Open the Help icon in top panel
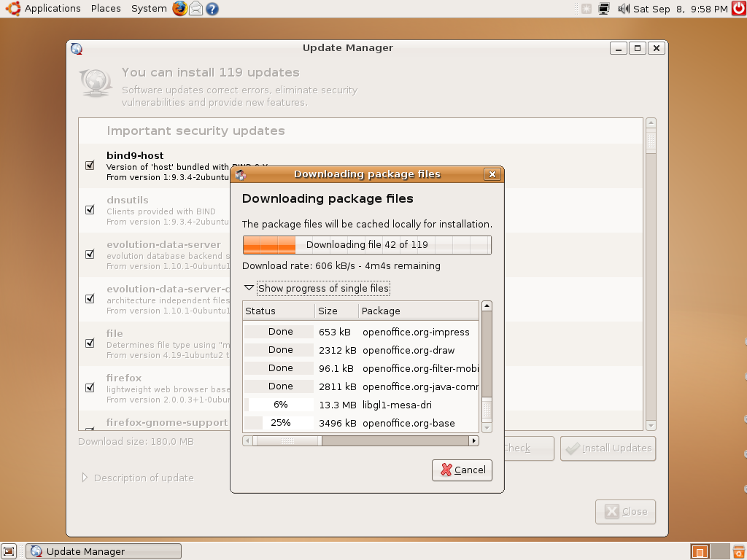This screenshot has width=747, height=560. 212,9
